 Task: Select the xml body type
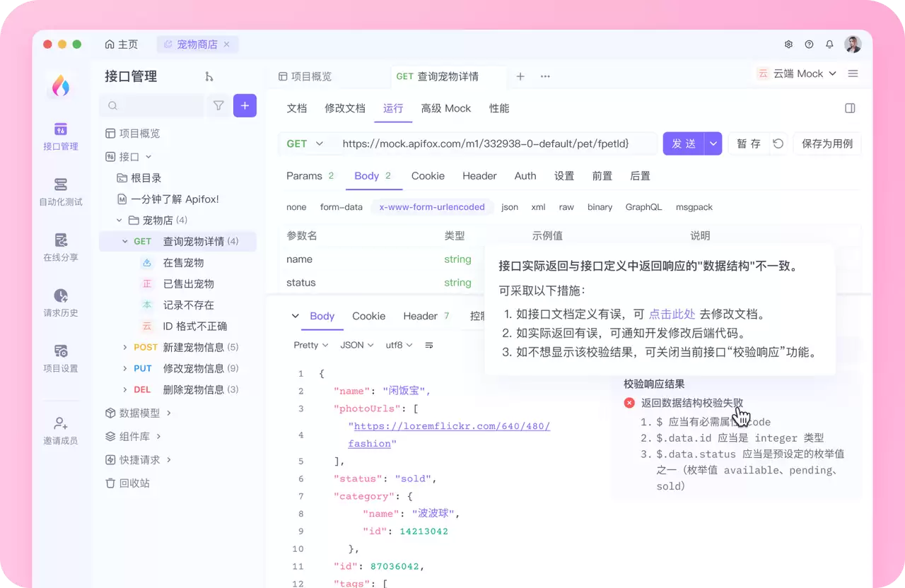tap(538, 207)
